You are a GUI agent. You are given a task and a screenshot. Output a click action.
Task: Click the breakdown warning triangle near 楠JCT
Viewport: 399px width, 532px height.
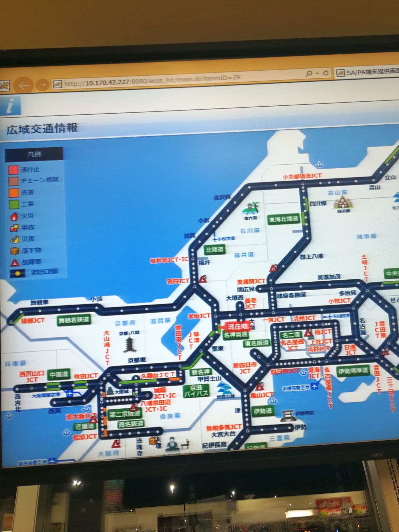tap(309, 332)
